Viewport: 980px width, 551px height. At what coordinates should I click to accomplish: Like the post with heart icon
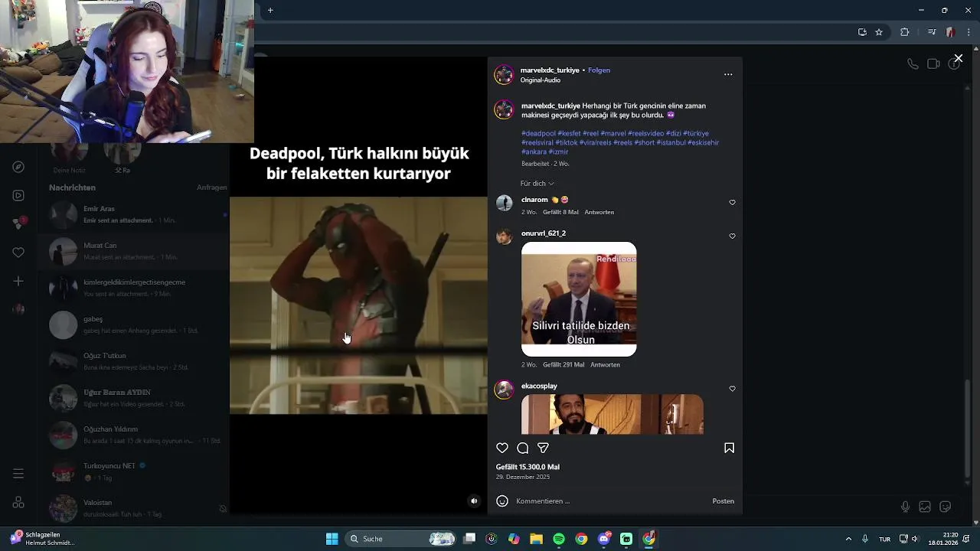(502, 448)
